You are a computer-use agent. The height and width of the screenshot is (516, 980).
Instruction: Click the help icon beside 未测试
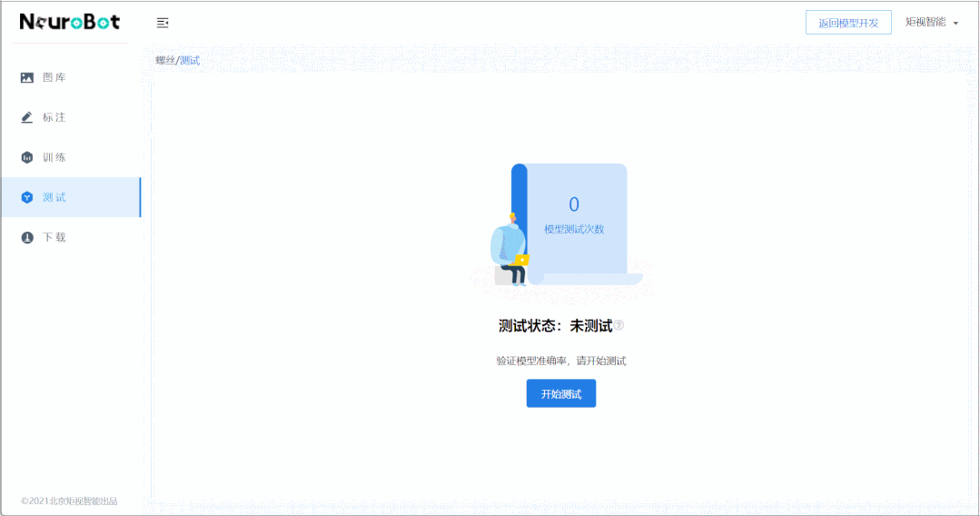(619, 325)
